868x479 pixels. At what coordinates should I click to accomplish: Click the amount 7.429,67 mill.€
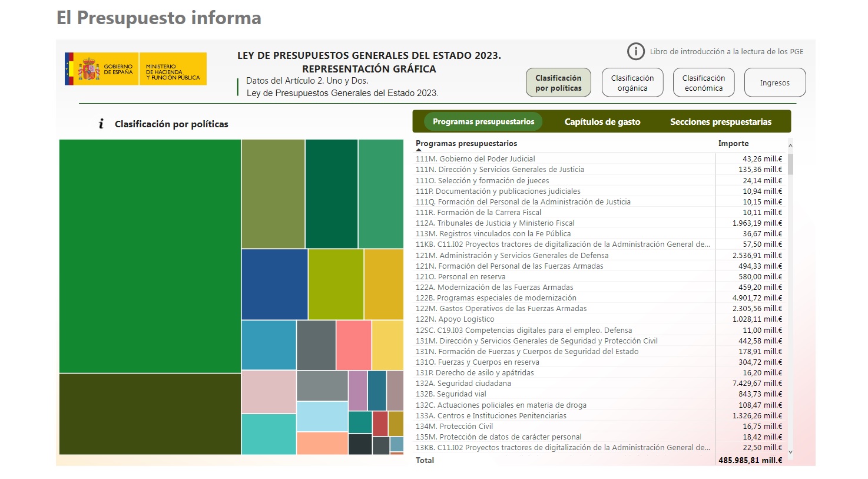(x=757, y=384)
